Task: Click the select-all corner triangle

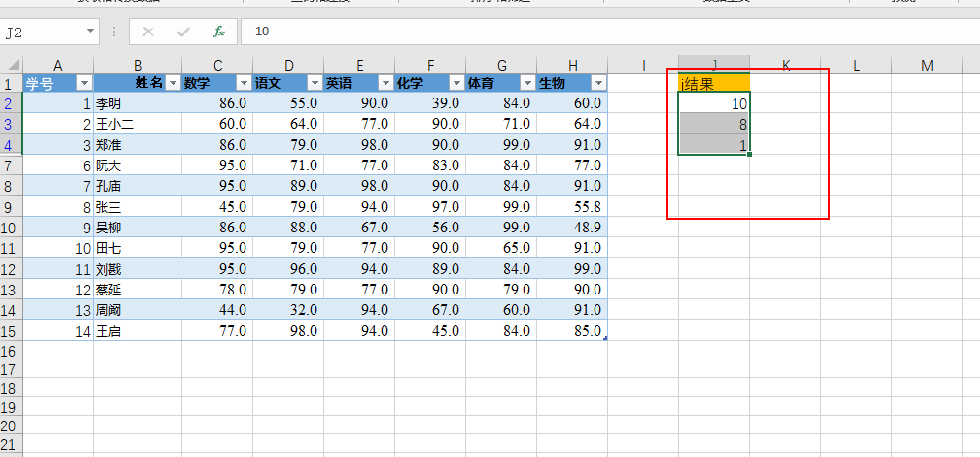Action: point(12,64)
